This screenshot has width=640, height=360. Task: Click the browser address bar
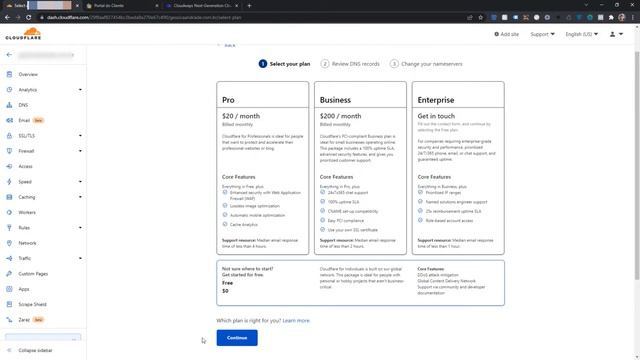(253, 18)
